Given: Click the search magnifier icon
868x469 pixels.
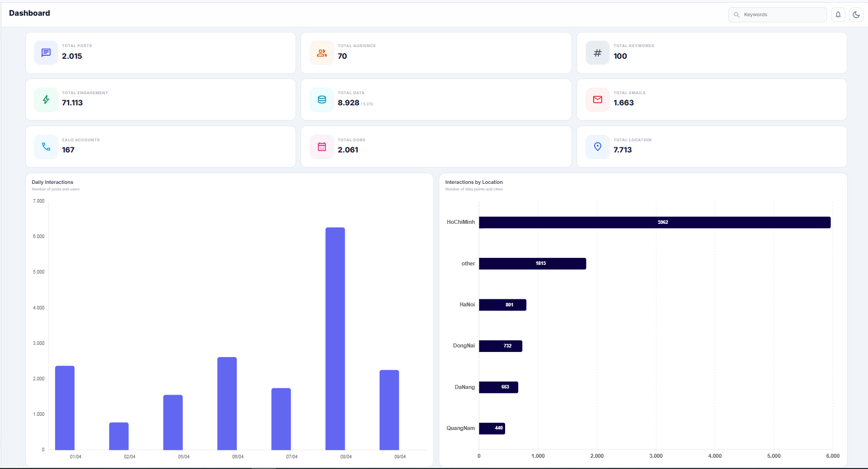Looking at the screenshot, I should pyautogui.click(x=737, y=15).
